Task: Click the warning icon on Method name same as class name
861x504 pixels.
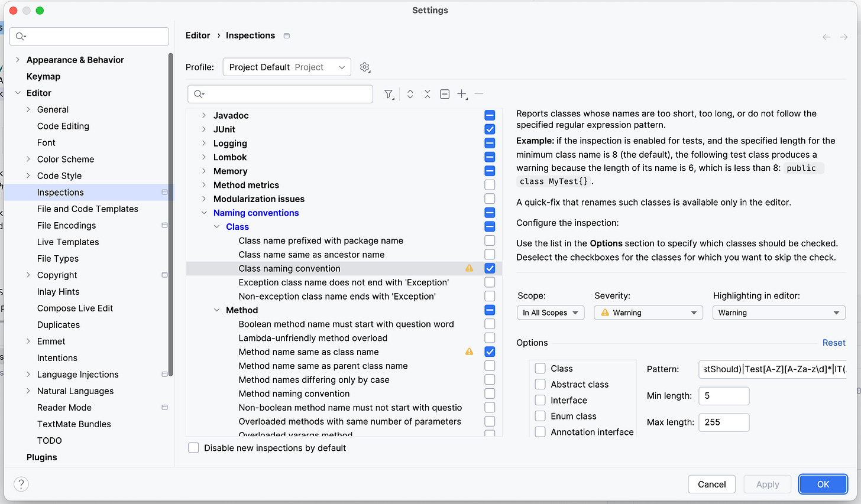Action: (469, 352)
